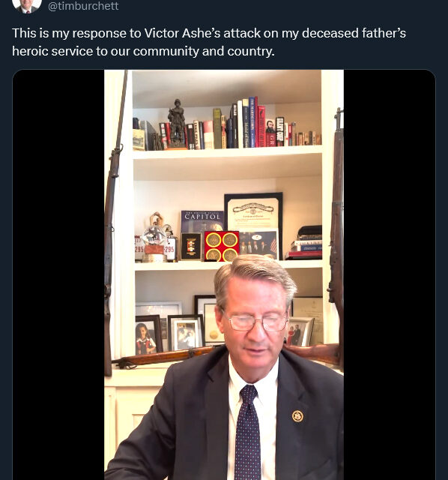Click the framed certificate on middle shelf
448x480 pixels.
(253, 213)
